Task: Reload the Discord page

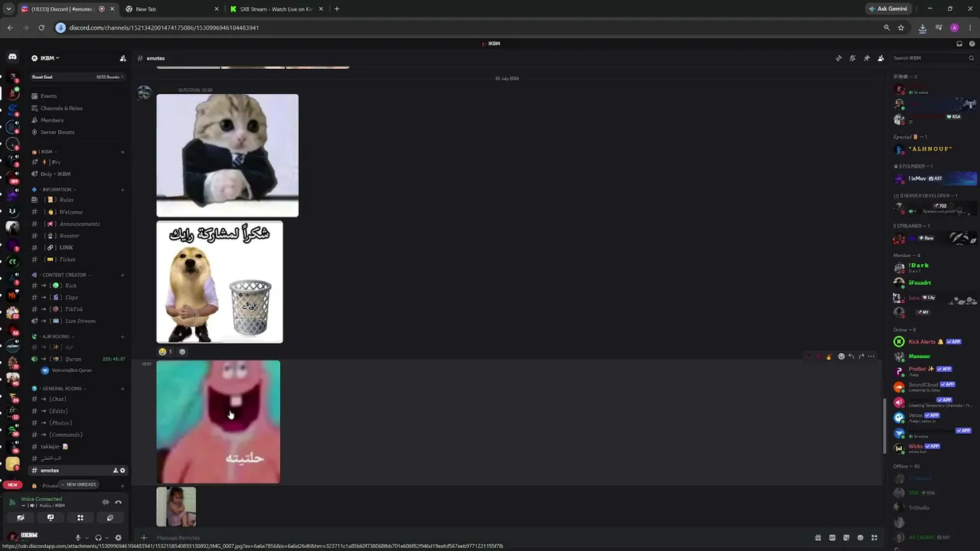Action: point(41,28)
